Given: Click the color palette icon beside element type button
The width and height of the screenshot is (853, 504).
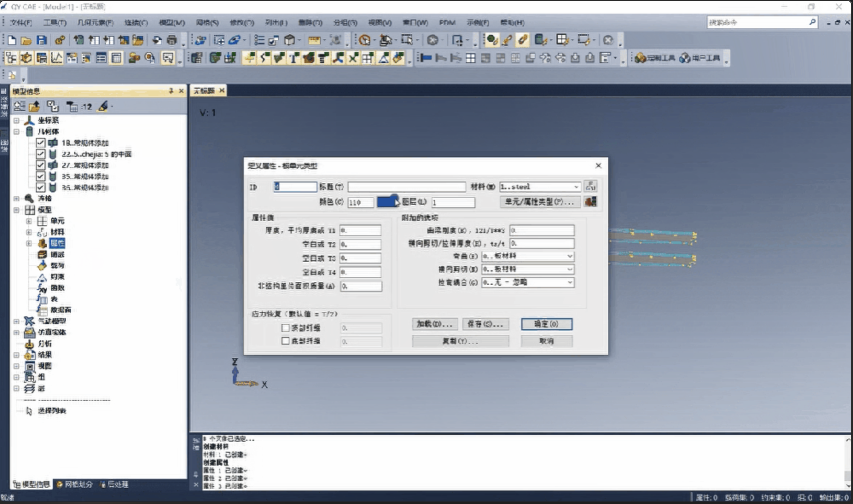Looking at the screenshot, I should coord(591,202).
